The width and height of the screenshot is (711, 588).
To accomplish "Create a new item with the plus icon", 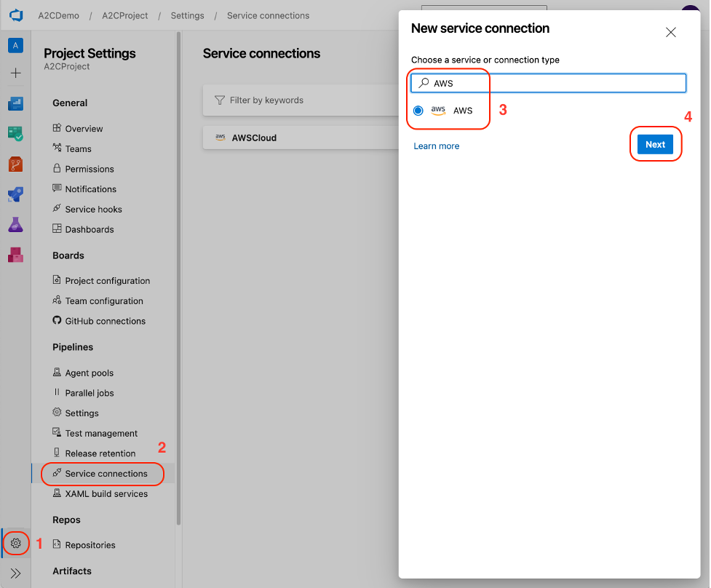I will [16, 72].
